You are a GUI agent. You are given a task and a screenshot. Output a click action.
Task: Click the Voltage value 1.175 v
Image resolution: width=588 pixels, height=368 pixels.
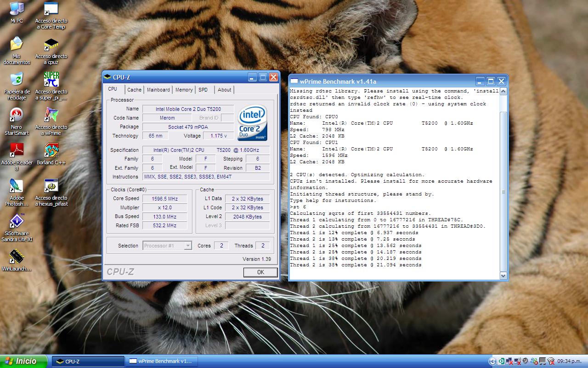coord(219,136)
